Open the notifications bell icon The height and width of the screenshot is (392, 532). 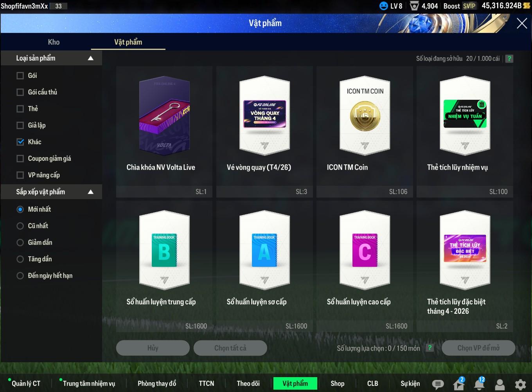click(479, 384)
